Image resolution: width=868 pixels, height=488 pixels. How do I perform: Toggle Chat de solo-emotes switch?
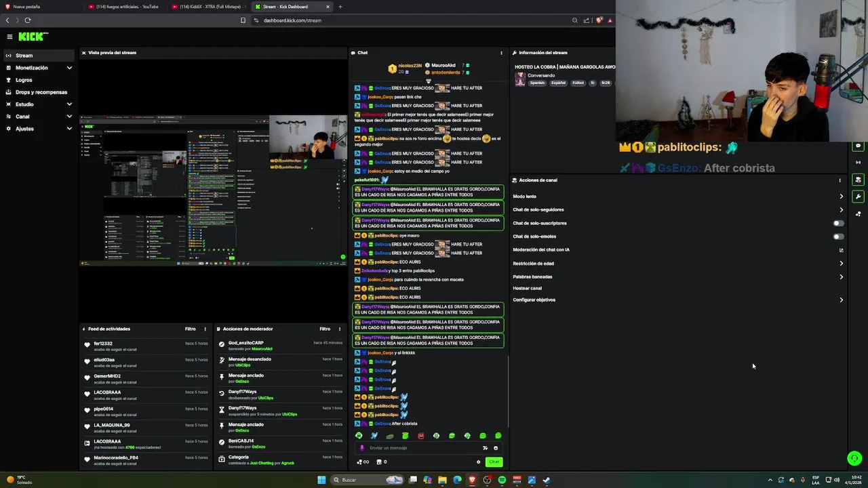(839, 237)
